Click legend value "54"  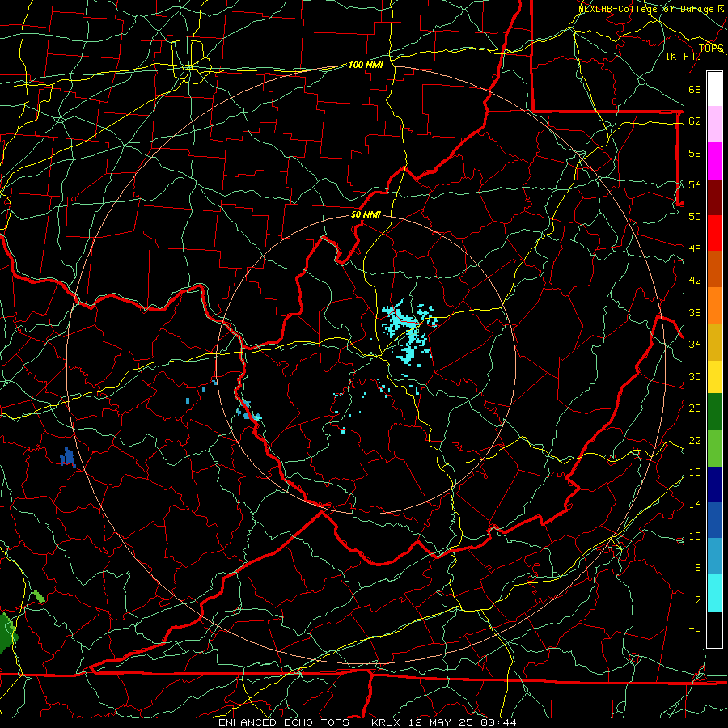point(695,184)
